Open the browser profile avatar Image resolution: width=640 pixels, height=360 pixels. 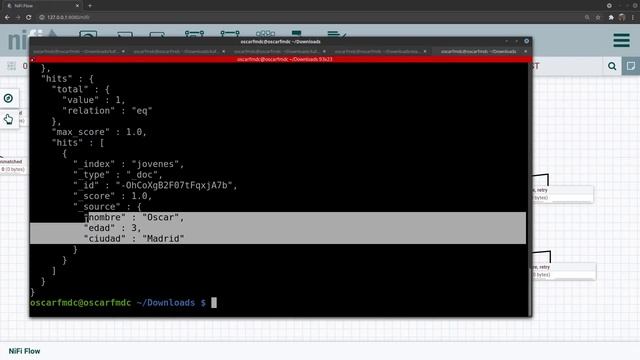click(622, 18)
